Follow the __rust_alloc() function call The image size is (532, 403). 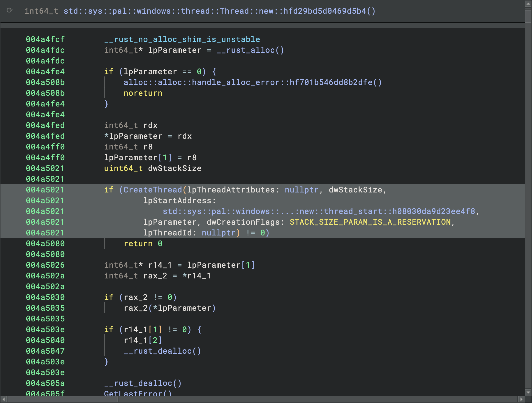(250, 50)
